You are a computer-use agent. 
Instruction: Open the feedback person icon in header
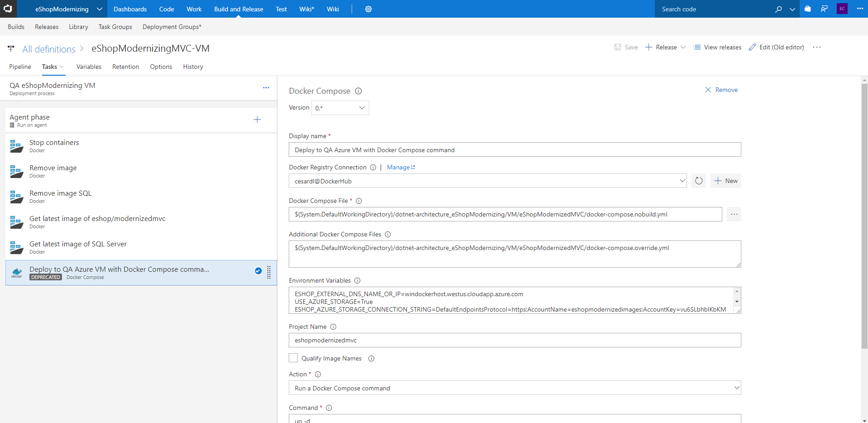[x=824, y=9]
